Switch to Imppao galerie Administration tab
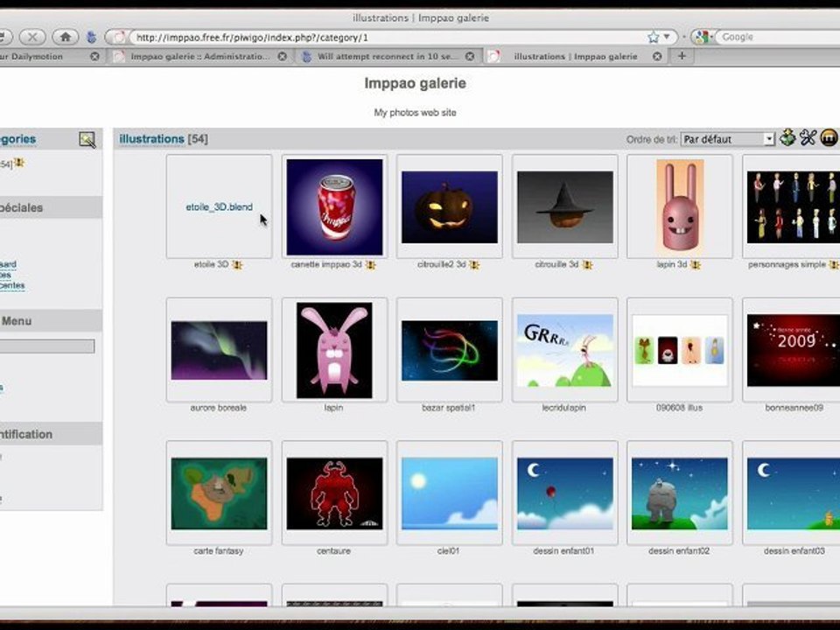 (x=200, y=56)
